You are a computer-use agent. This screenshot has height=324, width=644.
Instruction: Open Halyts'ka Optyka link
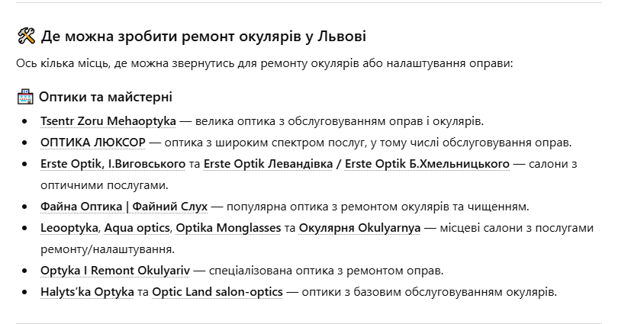(87, 292)
